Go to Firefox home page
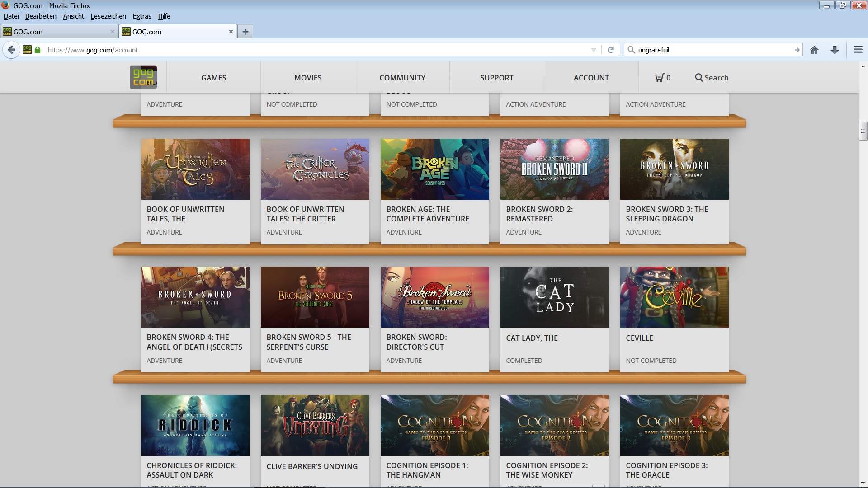The height and width of the screenshot is (488, 868). 814,50
